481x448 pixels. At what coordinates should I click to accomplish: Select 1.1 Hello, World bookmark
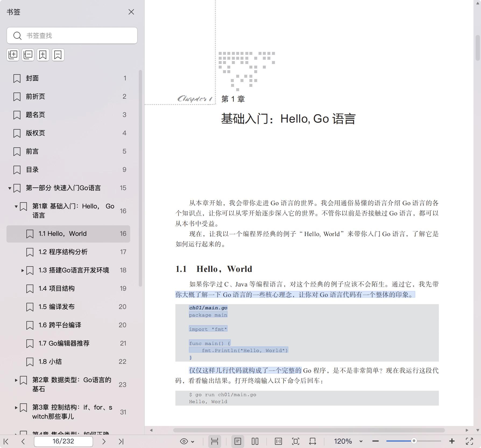tap(68, 234)
